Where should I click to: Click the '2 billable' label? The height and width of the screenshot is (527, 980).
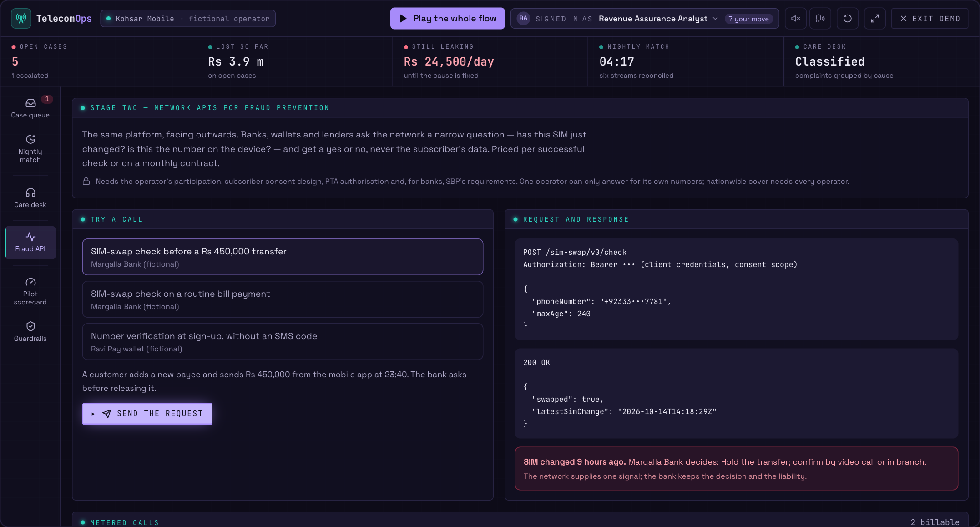coord(935,522)
